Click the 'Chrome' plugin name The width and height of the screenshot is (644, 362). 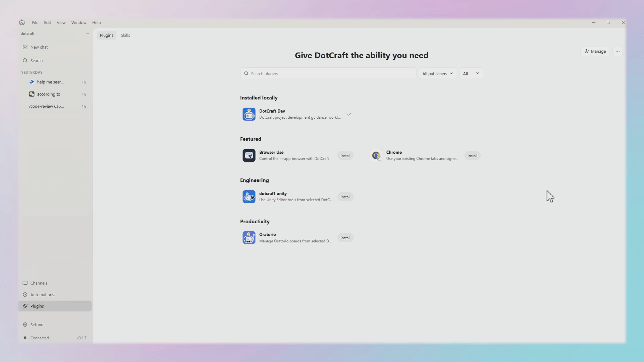coord(394,152)
